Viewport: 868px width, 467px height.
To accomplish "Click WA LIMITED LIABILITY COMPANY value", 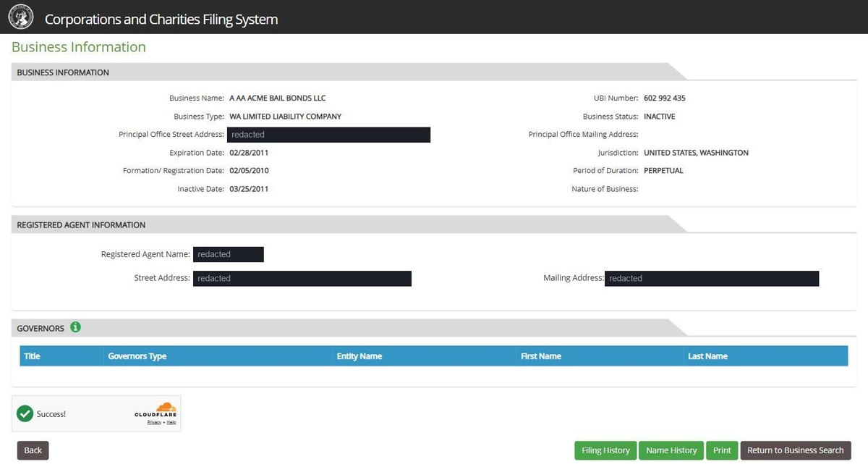I will (285, 116).
